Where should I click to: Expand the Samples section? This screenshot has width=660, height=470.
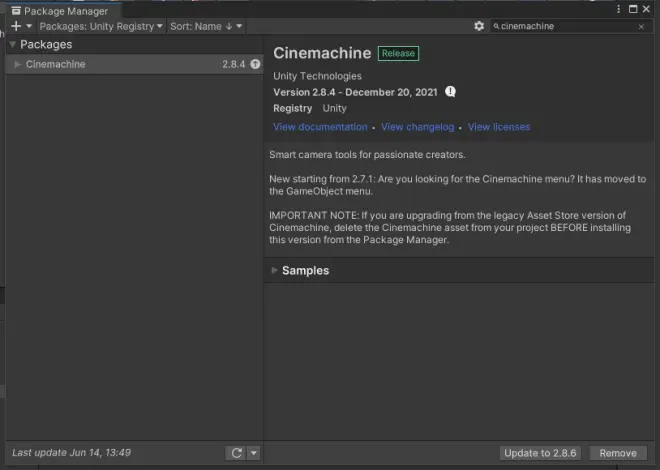click(274, 270)
